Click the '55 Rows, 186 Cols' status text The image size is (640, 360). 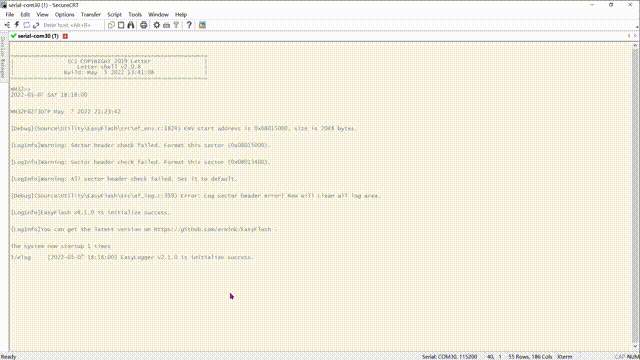point(530,357)
